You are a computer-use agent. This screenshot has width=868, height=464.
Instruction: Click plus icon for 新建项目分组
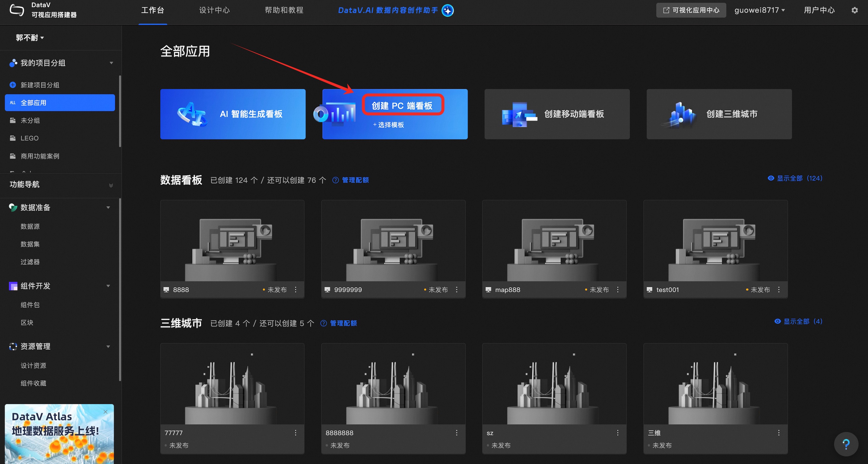click(x=13, y=85)
